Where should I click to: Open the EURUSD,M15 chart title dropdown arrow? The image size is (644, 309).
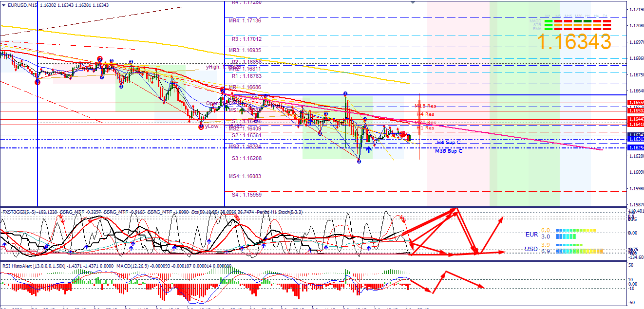pyautogui.click(x=3, y=5)
